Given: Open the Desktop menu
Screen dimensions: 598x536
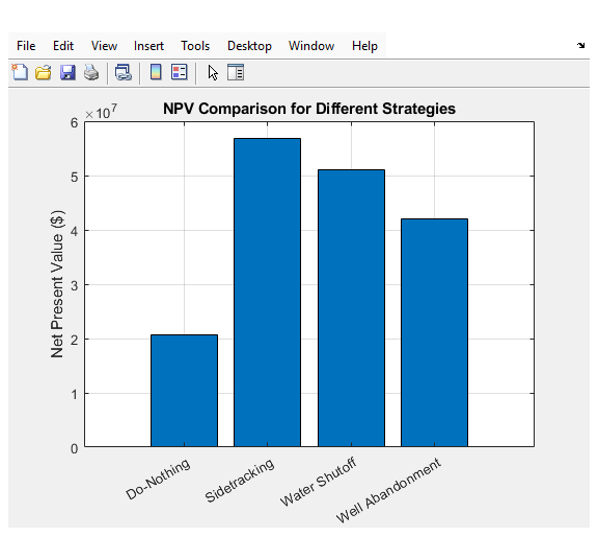Looking at the screenshot, I should coord(249,46).
